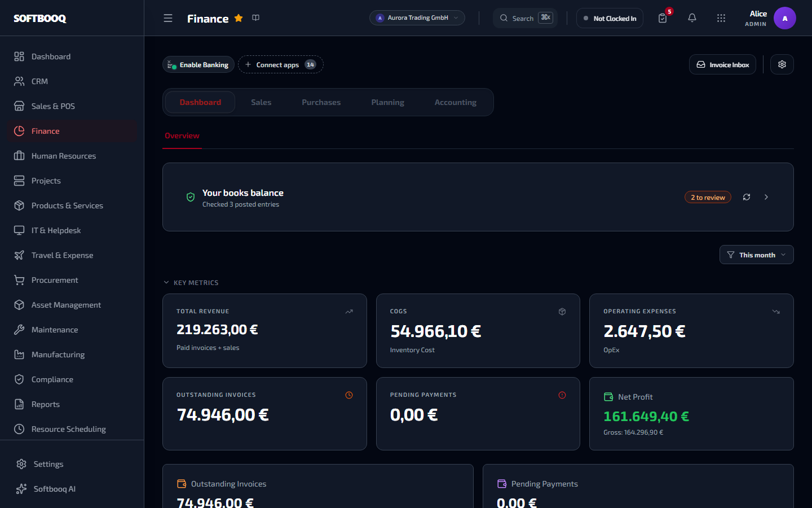Open the Invoice Inbox
Viewport: 812px width, 508px height.
click(722, 64)
